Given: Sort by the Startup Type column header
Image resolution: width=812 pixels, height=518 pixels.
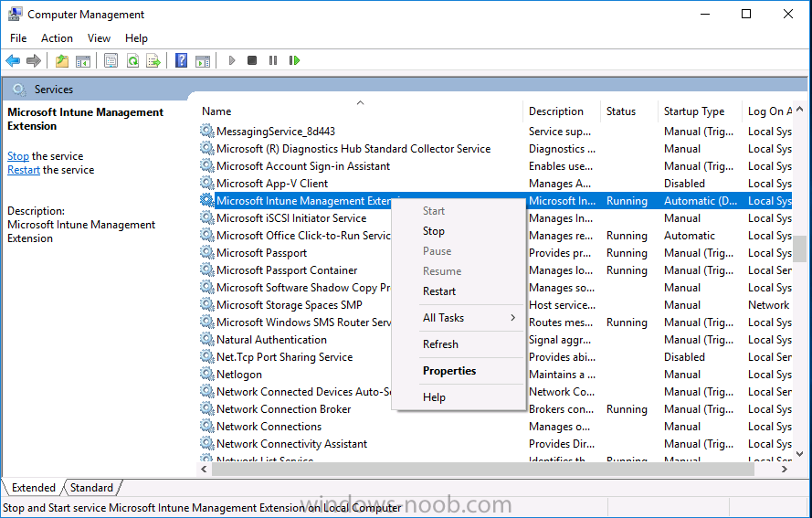Looking at the screenshot, I should pos(701,111).
